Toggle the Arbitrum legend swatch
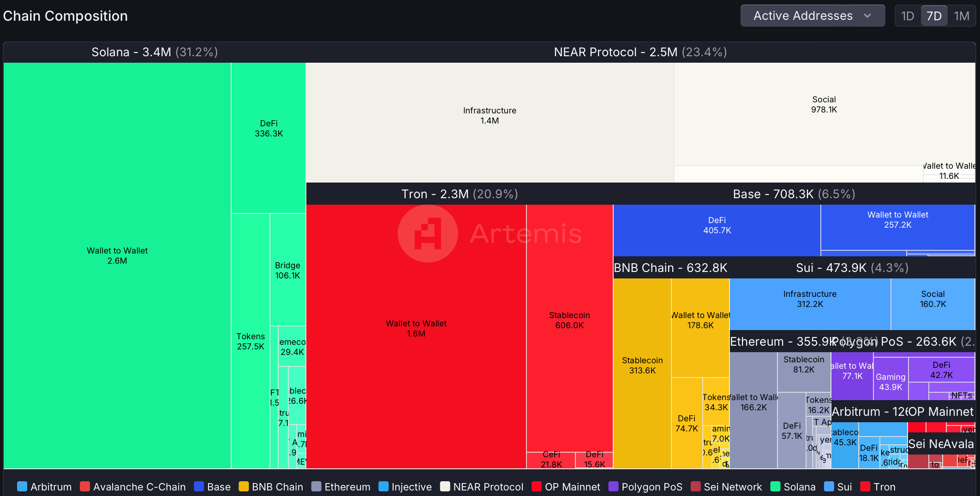980x496 pixels. pyautogui.click(x=22, y=487)
